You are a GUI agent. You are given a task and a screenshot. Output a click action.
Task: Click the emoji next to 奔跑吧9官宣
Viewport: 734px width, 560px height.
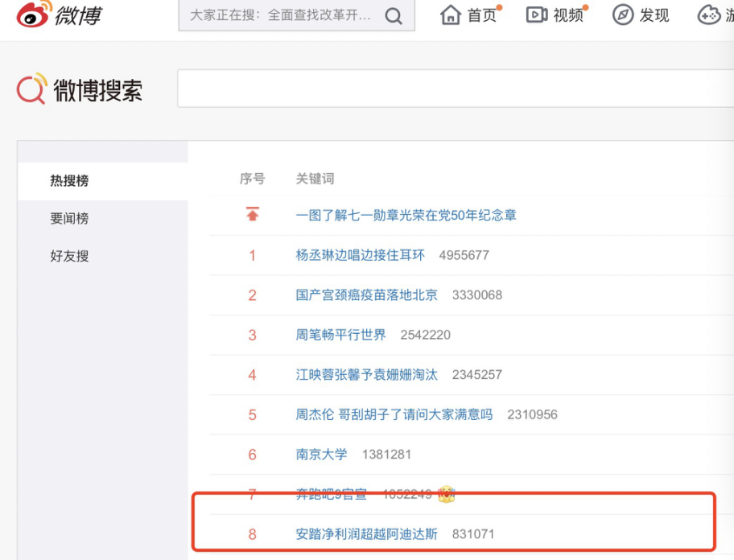[x=446, y=494]
